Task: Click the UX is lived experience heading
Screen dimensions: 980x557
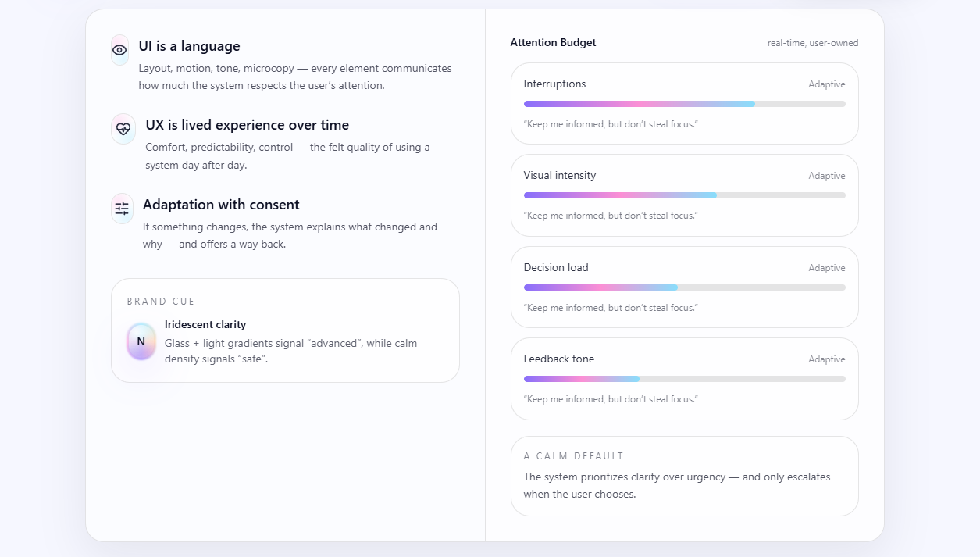Action: (x=247, y=125)
